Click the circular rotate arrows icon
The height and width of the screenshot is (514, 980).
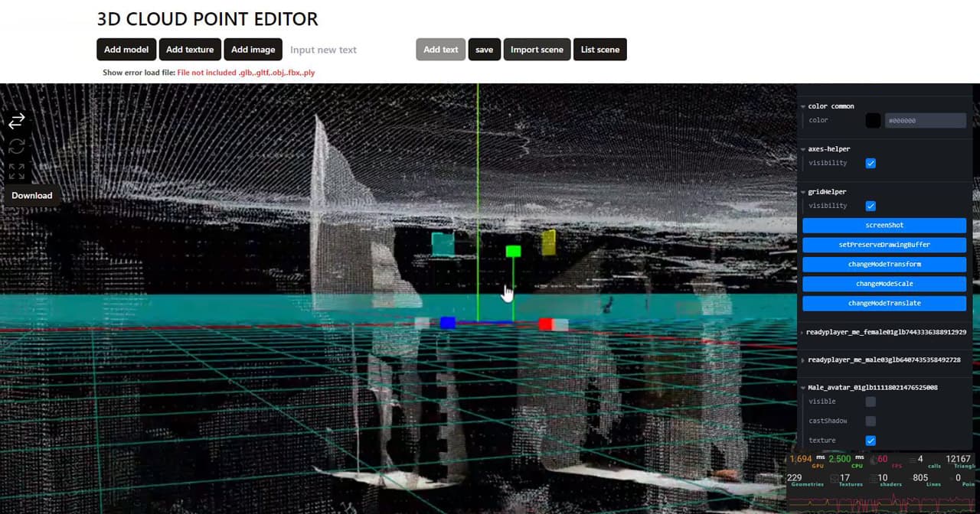pyautogui.click(x=17, y=146)
